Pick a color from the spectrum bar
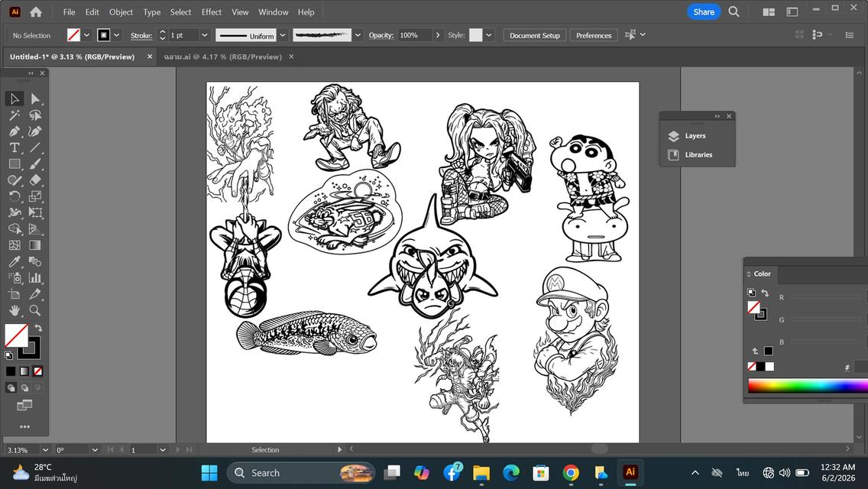Image resolution: width=868 pixels, height=489 pixels. 808,386
